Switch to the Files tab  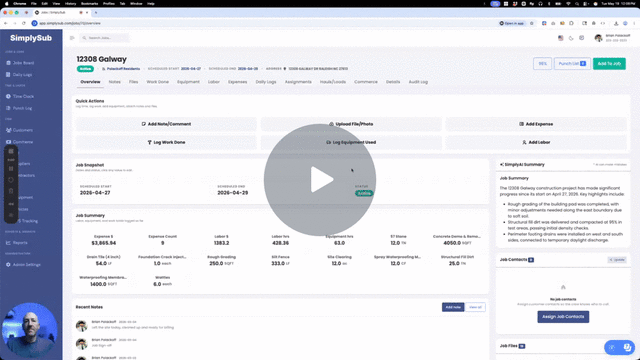[133, 82]
